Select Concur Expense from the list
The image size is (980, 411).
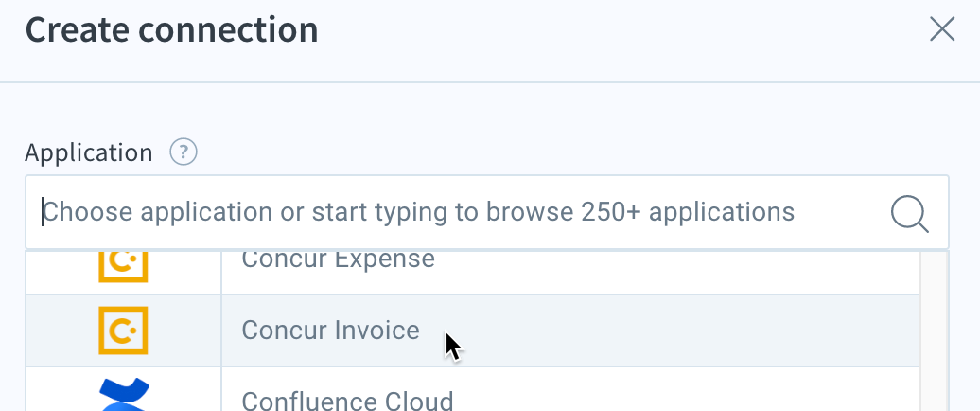click(x=338, y=259)
